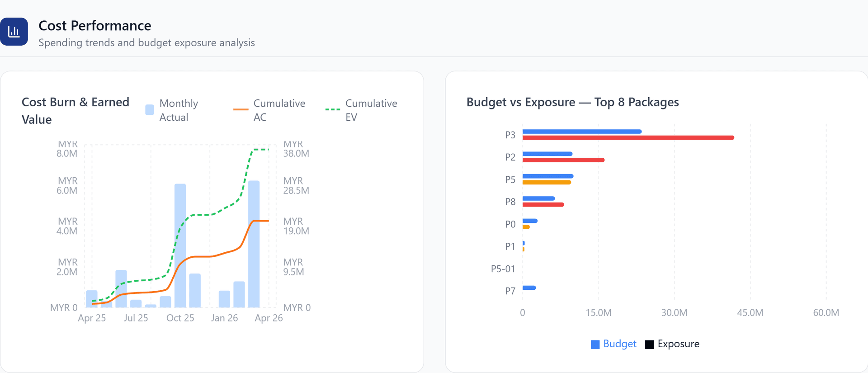Click the P0 package label

pos(510,224)
